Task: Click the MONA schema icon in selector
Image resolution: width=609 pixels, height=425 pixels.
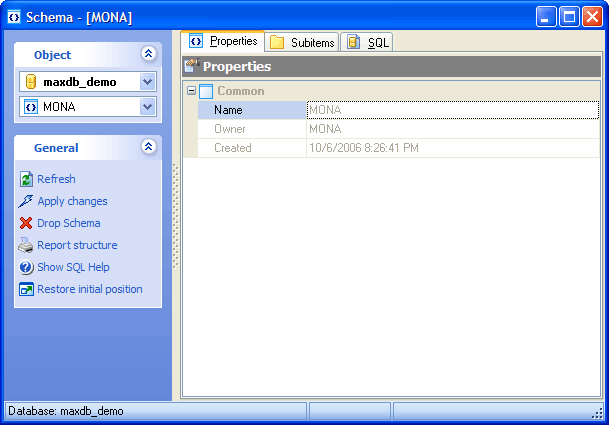Action: 31,107
